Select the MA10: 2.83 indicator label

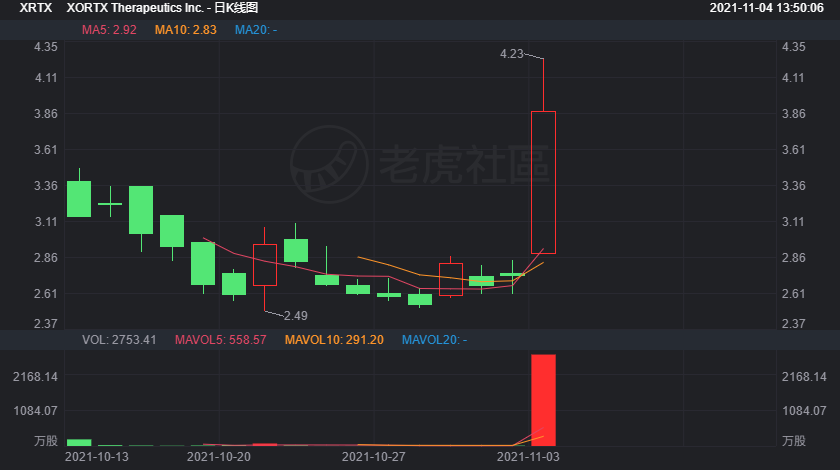click(185, 30)
